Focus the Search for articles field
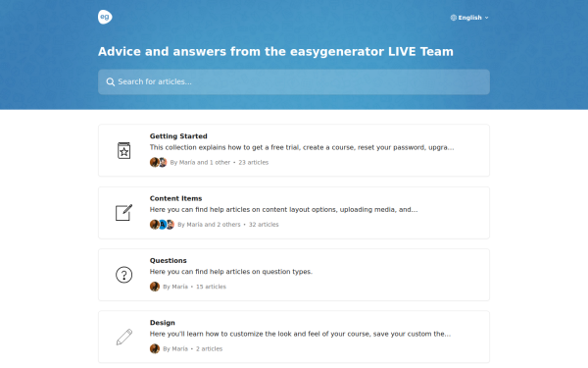 point(294,81)
